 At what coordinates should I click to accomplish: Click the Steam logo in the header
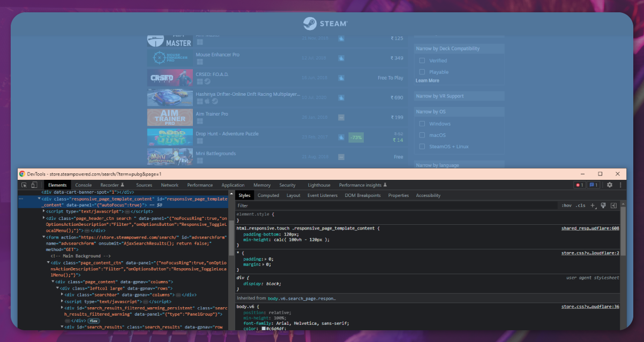pos(325,24)
